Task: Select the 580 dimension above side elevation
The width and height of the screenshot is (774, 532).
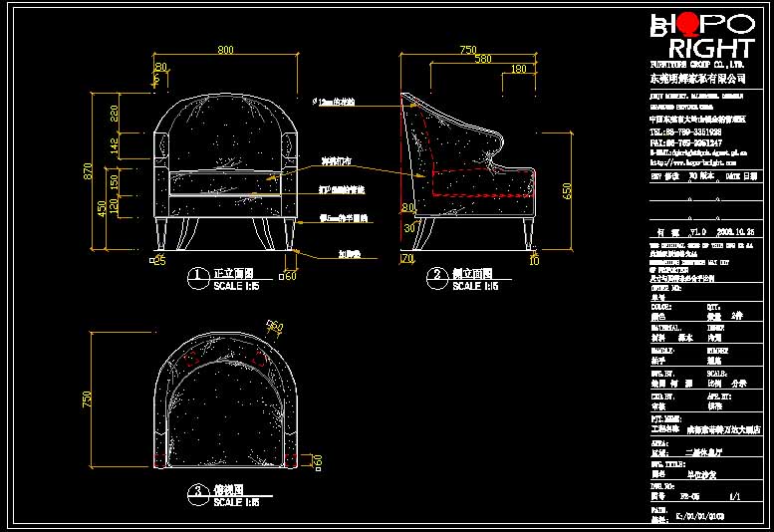Action: pyautogui.click(x=483, y=59)
